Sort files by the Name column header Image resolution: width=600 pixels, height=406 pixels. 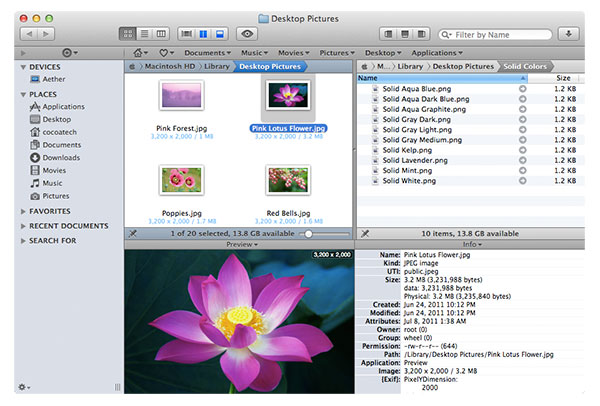coord(442,78)
